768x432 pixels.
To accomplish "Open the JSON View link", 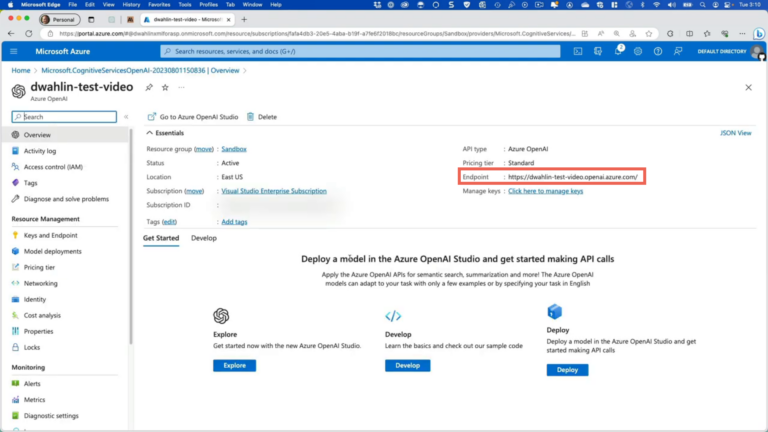I will pyautogui.click(x=735, y=133).
